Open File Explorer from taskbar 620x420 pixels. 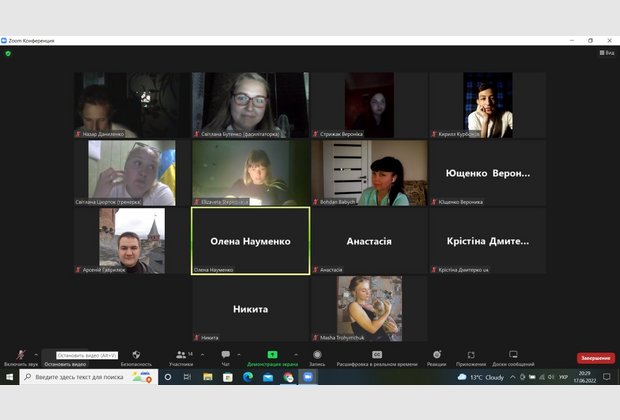point(208,377)
